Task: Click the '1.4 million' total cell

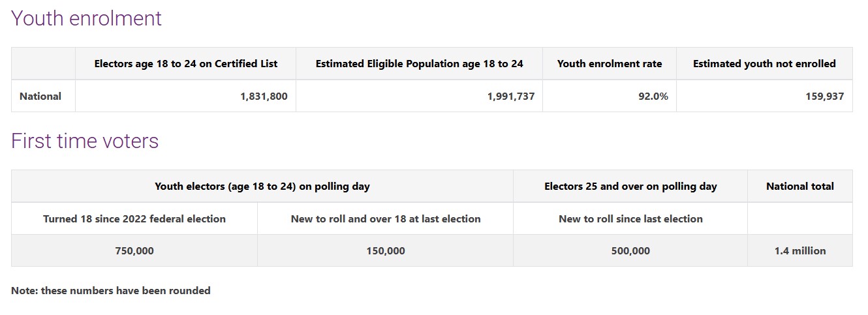Action: coord(799,251)
